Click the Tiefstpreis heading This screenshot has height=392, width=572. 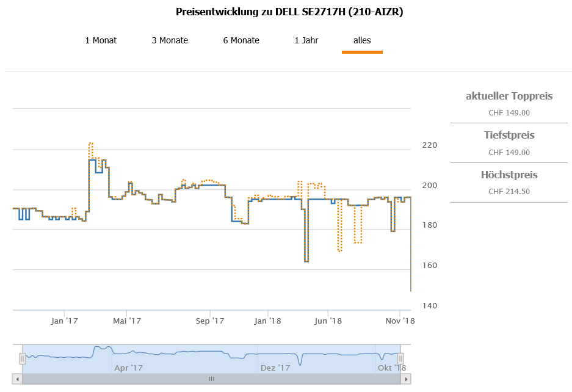[x=509, y=135]
